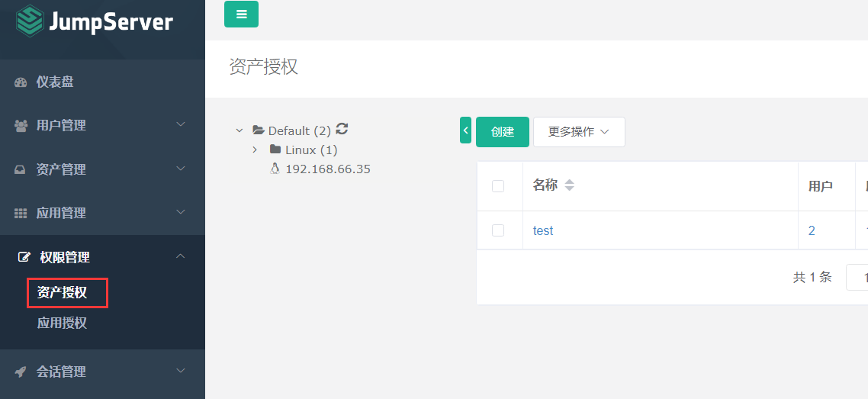Click the green 创建 button
The width and height of the screenshot is (868, 399).
503,132
